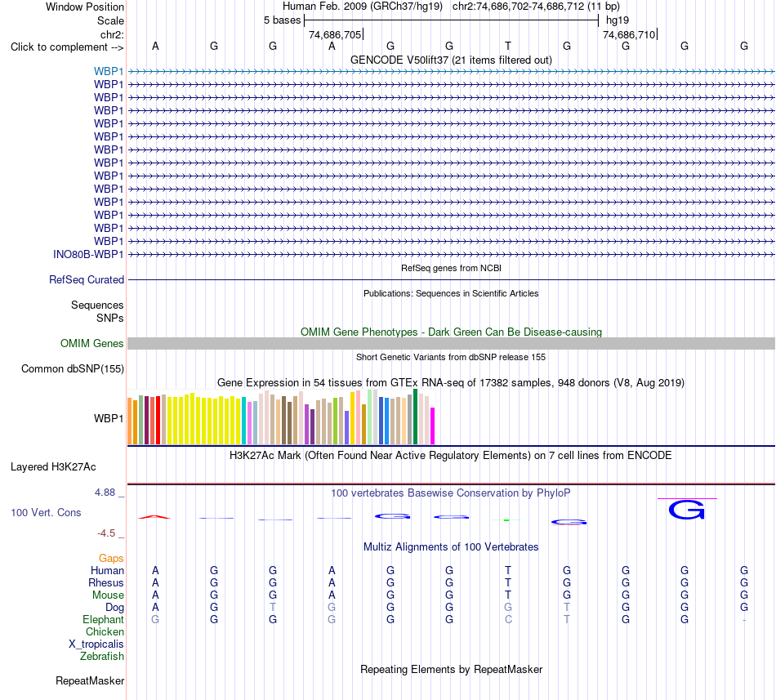
Task: Click the gray OMIM Genes bar
Action: point(451,343)
